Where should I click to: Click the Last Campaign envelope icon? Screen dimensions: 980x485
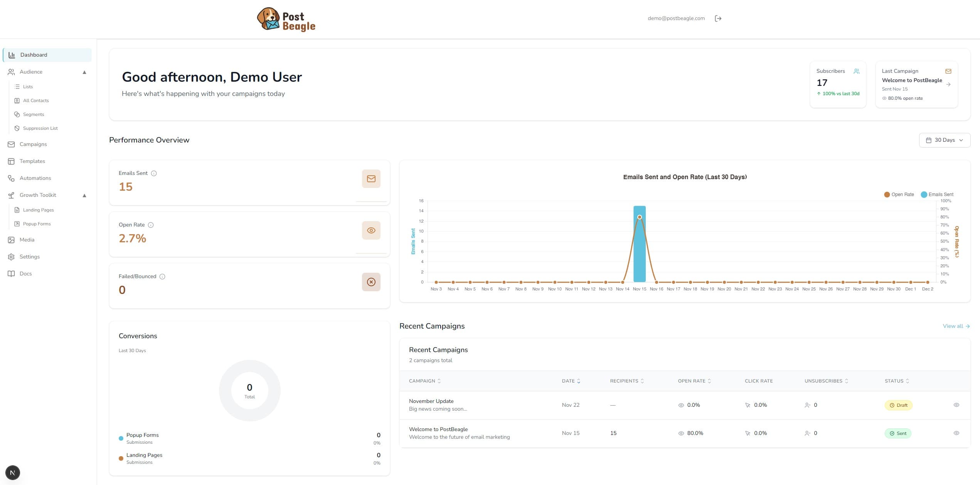point(948,71)
